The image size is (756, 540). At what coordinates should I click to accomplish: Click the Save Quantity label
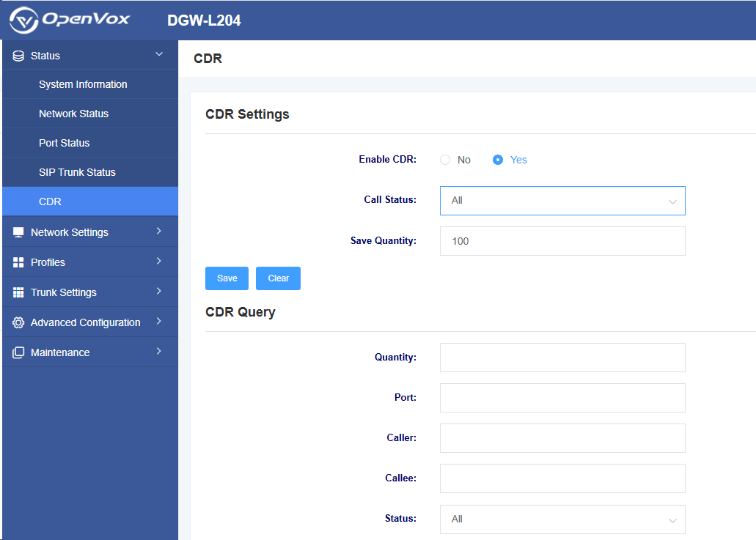(383, 241)
